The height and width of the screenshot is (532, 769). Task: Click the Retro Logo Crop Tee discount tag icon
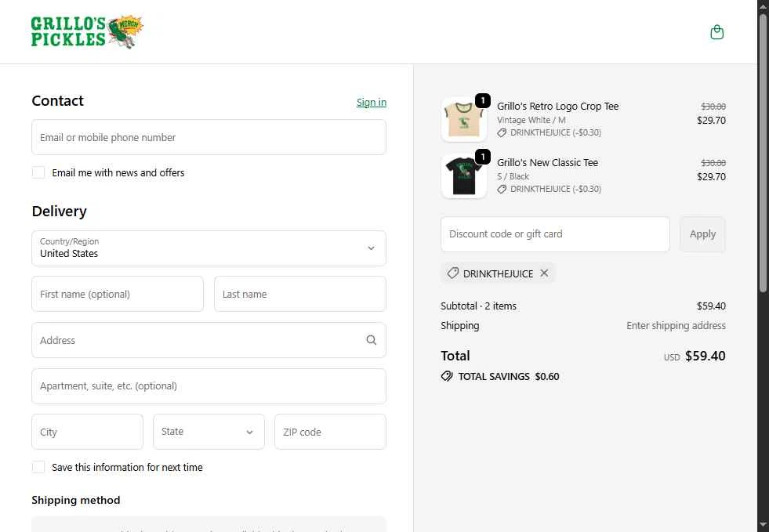(x=501, y=132)
